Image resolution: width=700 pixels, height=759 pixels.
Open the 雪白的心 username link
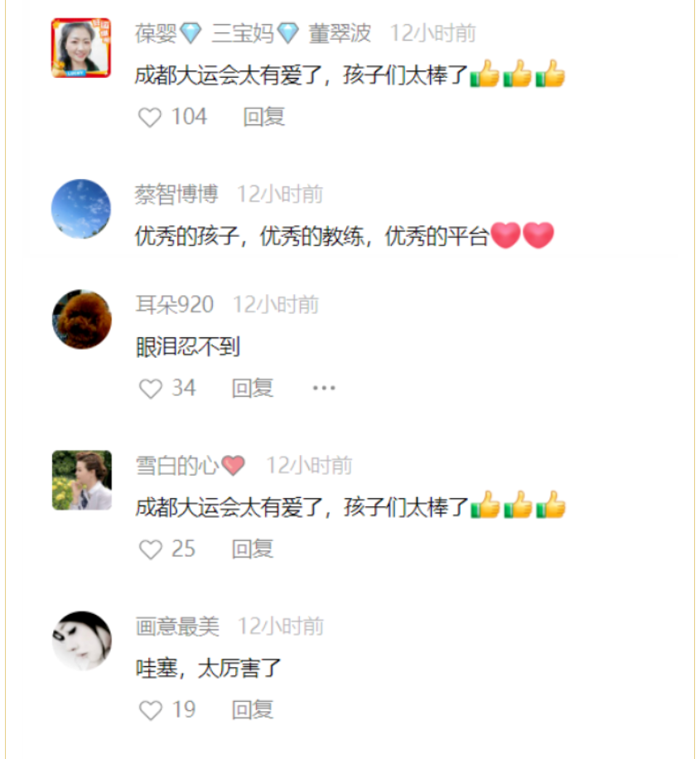pos(191,466)
